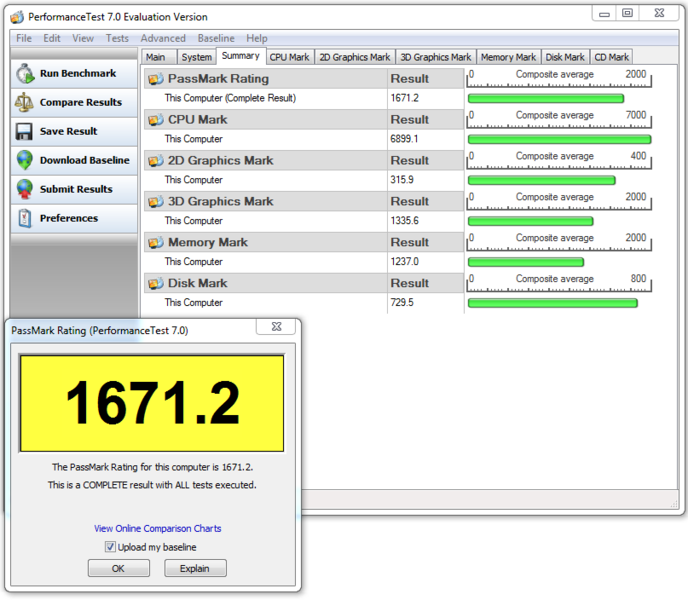The image size is (688, 600).
Task: Click the PassMark Rating green result bar
Action: click(546, 99)
